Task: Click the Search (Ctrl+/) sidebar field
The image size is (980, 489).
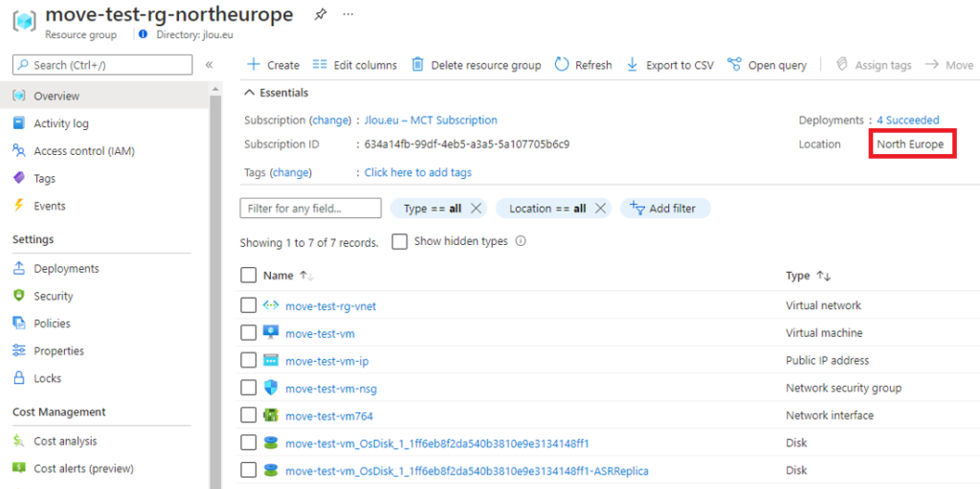Action: point(102,65)
